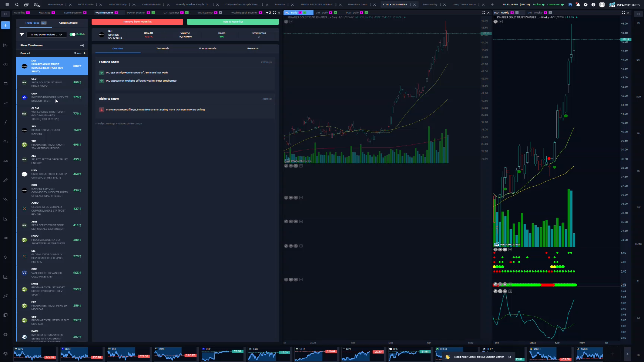
Task: Click the GLD ticker mini chart
Action: (x=316, y=354)
